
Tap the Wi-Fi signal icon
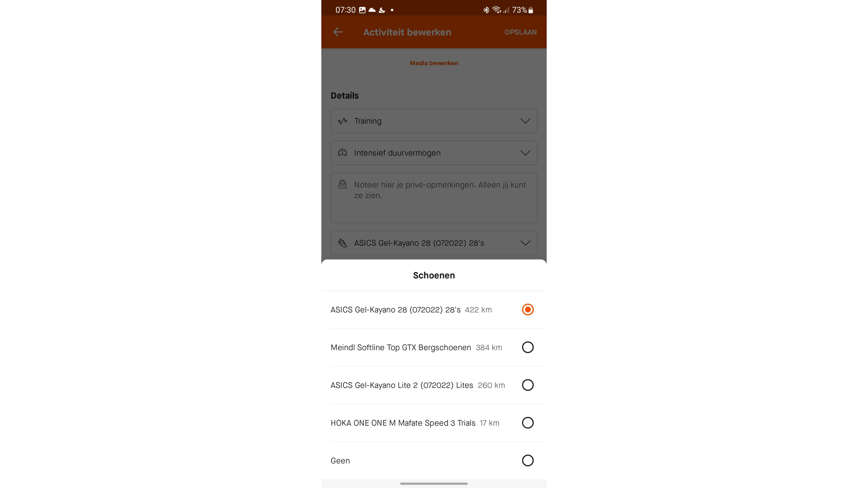[497, 10]
